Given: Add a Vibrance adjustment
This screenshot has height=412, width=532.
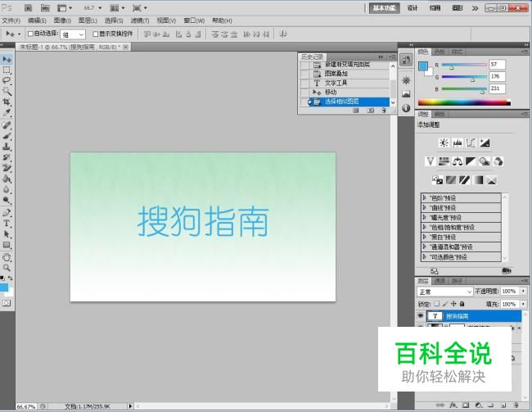Looking at the screenshot, I should (431, 161).
